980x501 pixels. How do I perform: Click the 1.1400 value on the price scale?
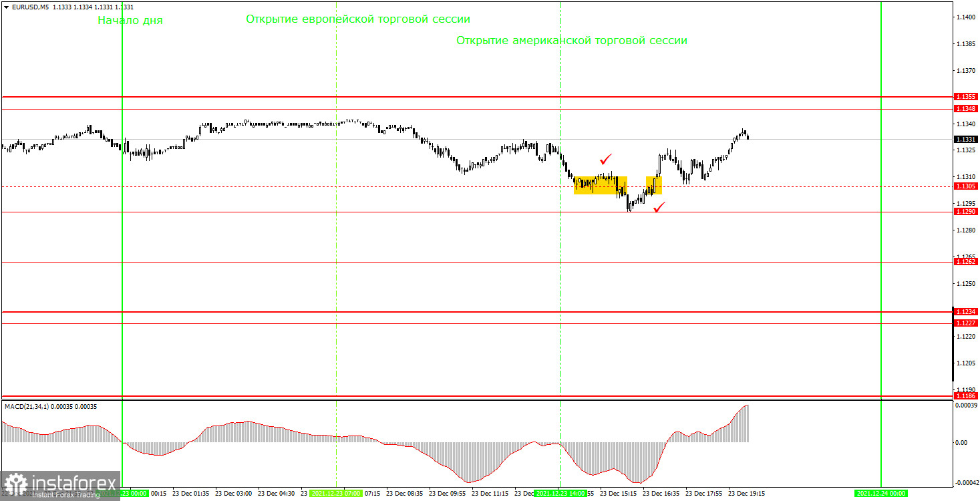click(966, 17)
